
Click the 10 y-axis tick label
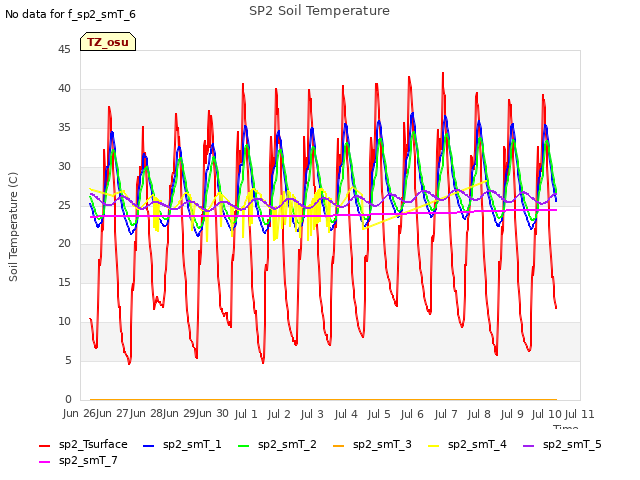(64, 322)
